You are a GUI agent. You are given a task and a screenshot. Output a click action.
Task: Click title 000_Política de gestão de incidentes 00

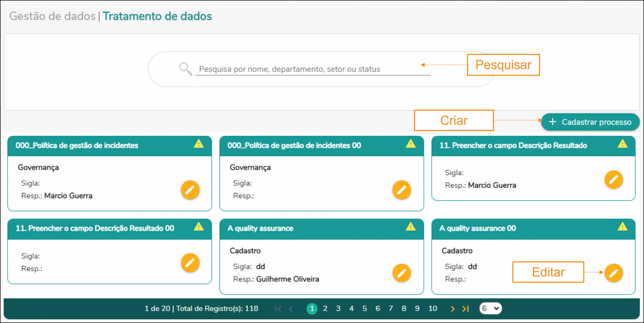pos(294,146)
